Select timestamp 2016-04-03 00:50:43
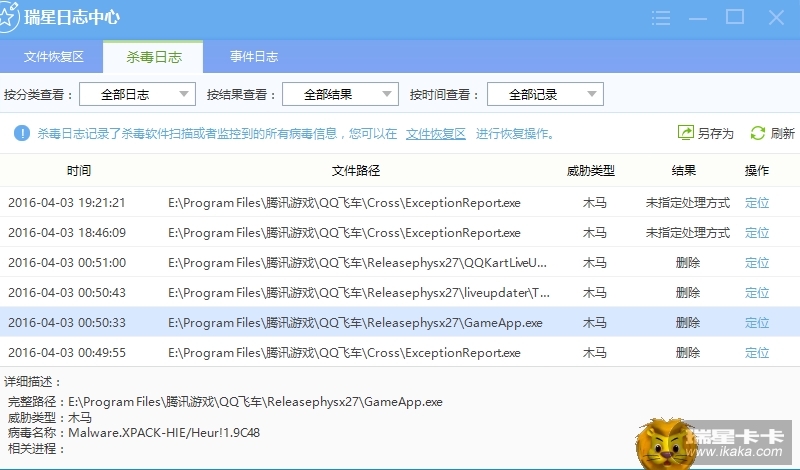Screen dimensions: 800x470 (67, 293)
